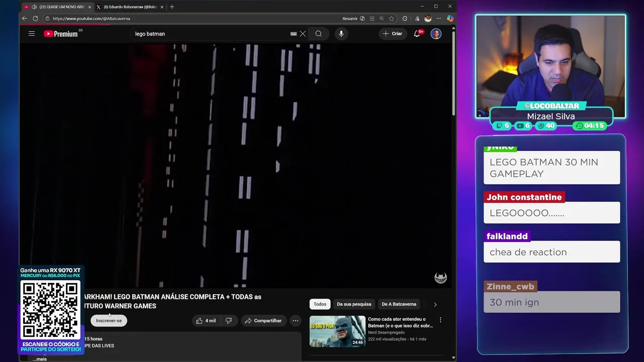Click the giveaway QR code
This screenshot has width=644, height=362.
pos(50,310)
